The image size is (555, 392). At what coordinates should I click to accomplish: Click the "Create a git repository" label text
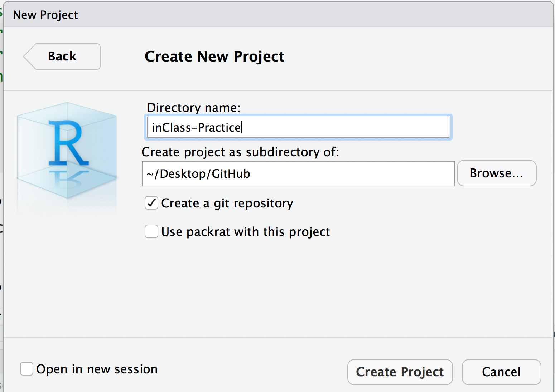[227, 203]
